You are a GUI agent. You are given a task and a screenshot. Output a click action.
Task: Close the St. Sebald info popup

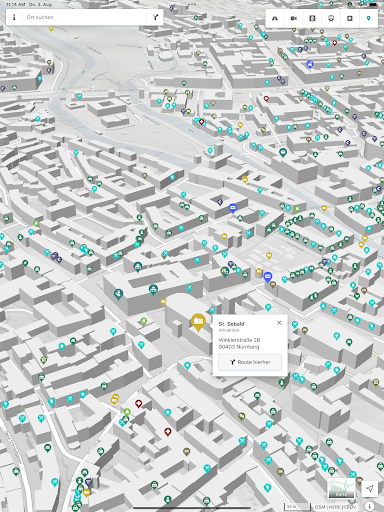coord(279,323)
